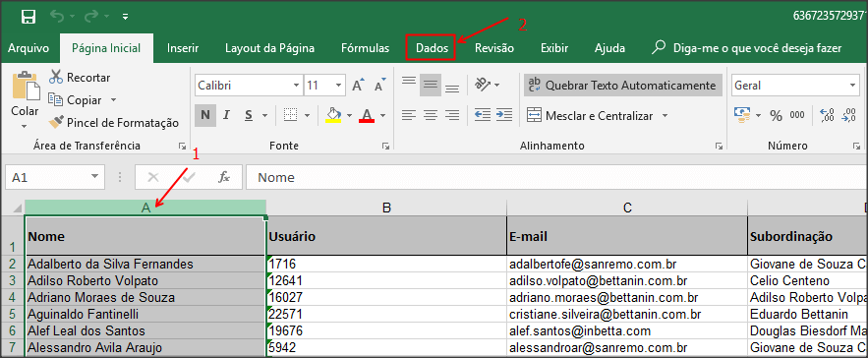Open the Dados ribbon tab
The image size is (868, 358).
click(432, 48)
